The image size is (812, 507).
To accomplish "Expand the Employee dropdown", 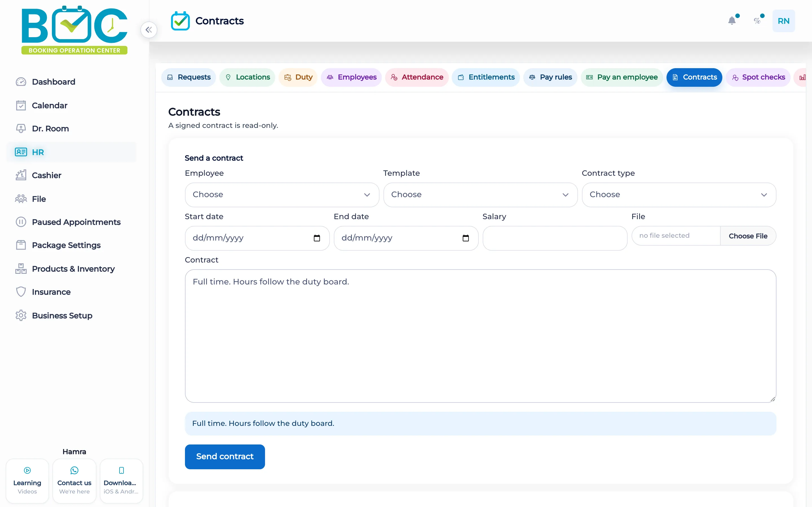I will click(282, 195).
